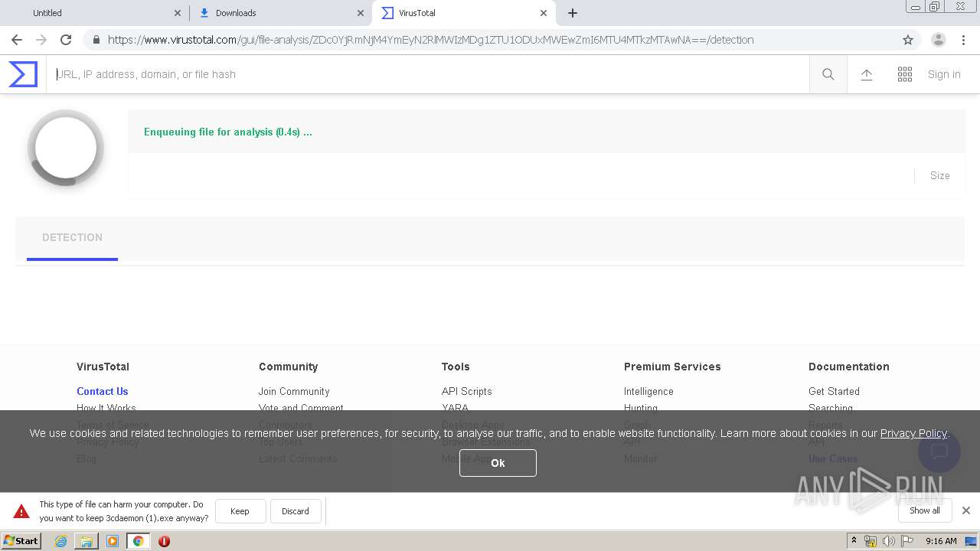Close the Downloads tab
Image resolution: width=980 pixels, height=551 pixels.
(361, 13)
